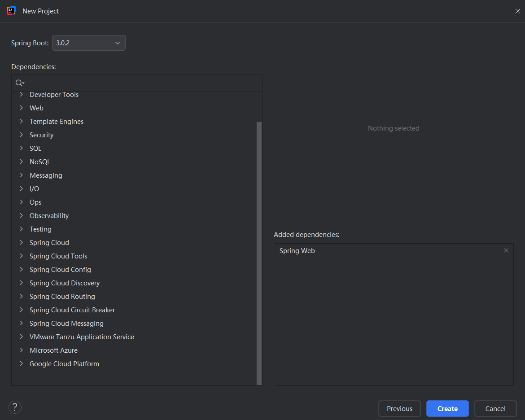The image size is (525, 420).
Task: Expand the Spring Cloud Discovery chevron
Action: (22, 283)
